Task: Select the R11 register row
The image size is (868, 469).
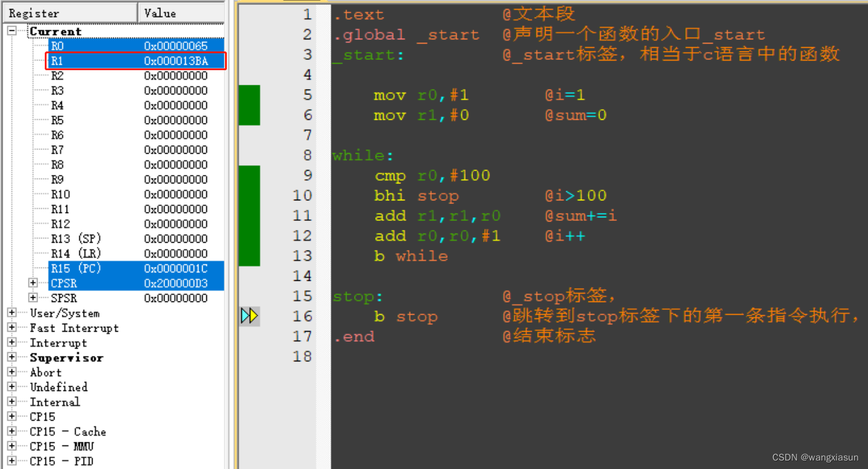Action: coord(136,209)
